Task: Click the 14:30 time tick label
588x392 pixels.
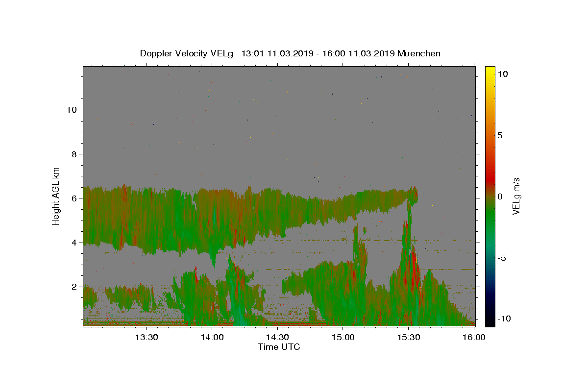Action: (x=277, y=338)
